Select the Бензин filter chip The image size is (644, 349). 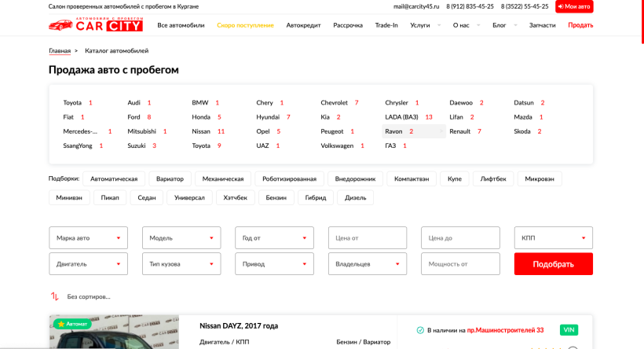276,198
